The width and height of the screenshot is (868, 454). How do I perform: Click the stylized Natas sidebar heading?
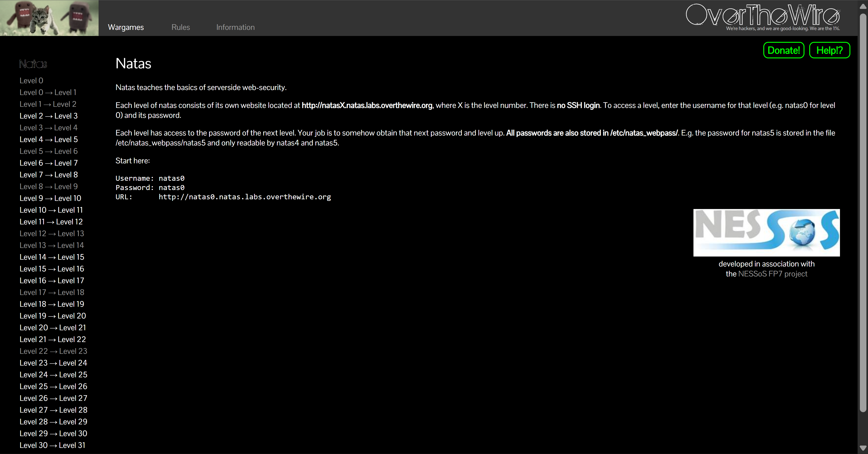pyautogui.click(x=33, y=64)
